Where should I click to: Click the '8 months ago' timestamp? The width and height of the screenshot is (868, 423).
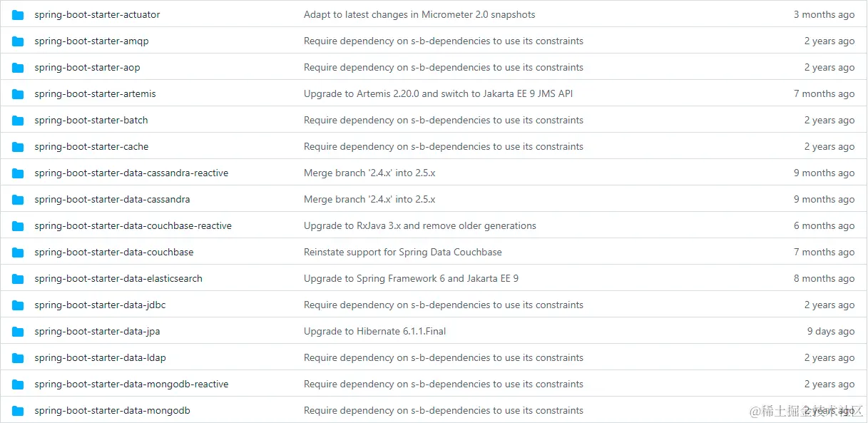(x=824, y=279)
